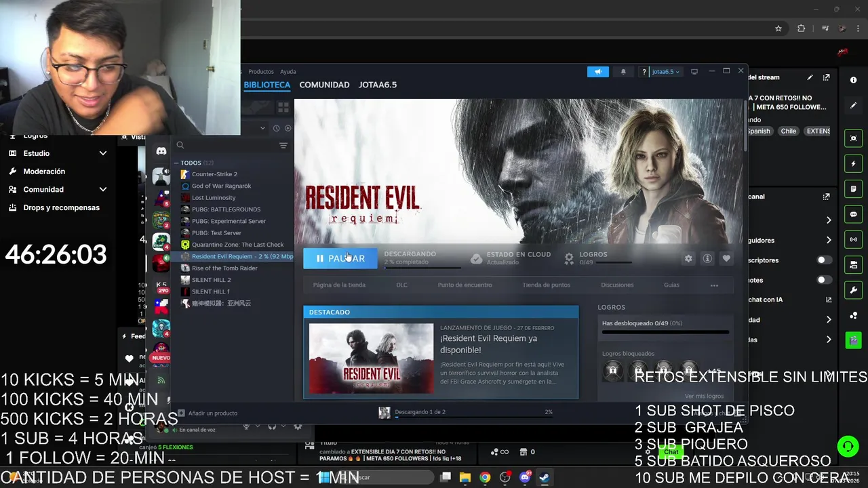Image resolution: width=868 pixels, height=488 pixels.
Task: Open game settings gear icon
Action: [688, 258]
